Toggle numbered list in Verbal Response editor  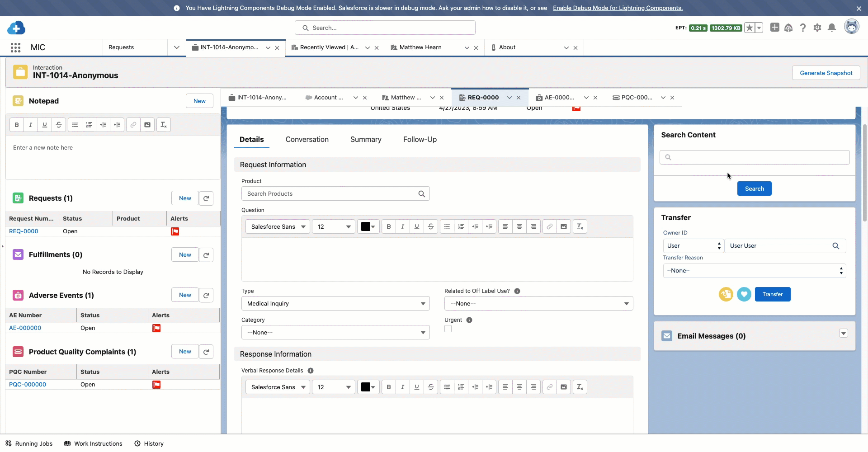(x=461, y=387)
